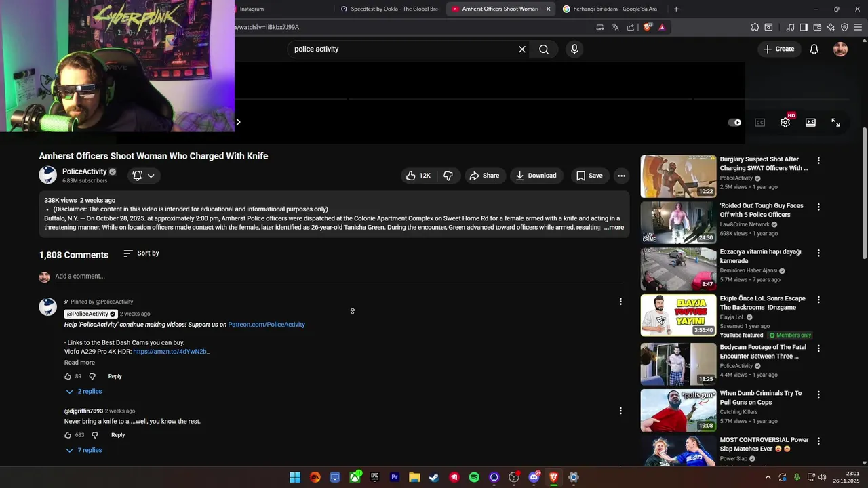
Task: Open options for 'MOST CONTROVERSIAL Power Slap' video
Action: point(818,441)
